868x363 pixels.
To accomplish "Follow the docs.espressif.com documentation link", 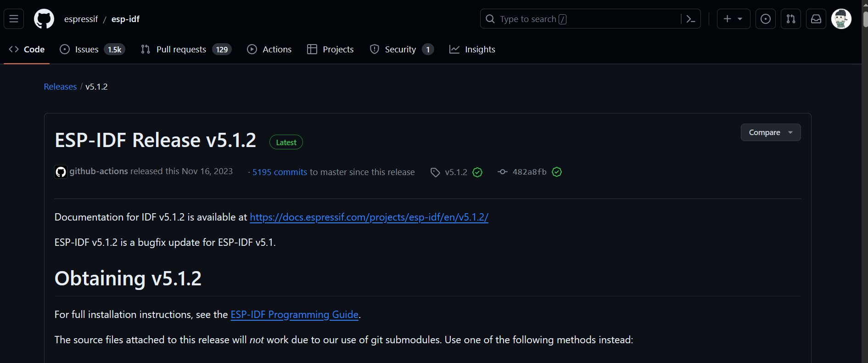I will point(369,217).
